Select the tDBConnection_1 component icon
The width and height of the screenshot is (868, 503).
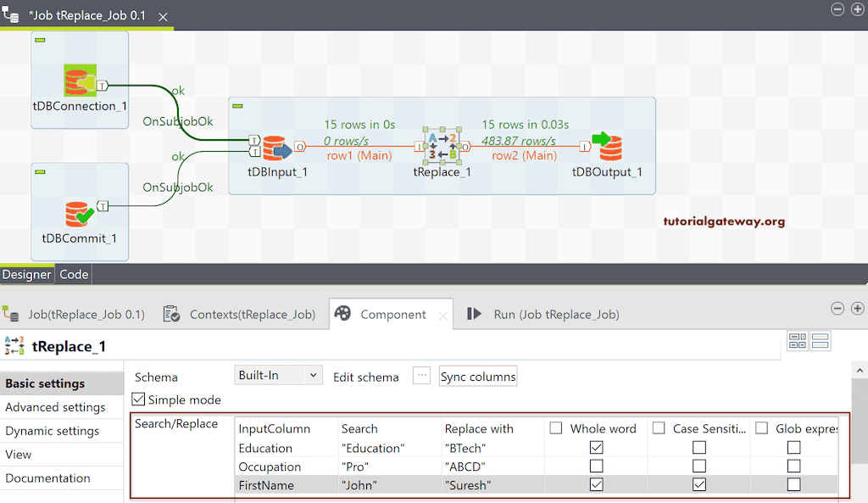79,80
